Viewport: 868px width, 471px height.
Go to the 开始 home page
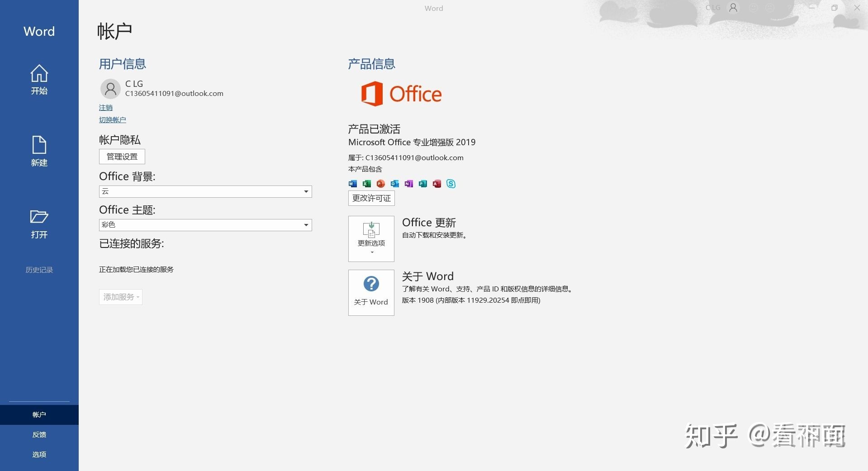point(39,80)
